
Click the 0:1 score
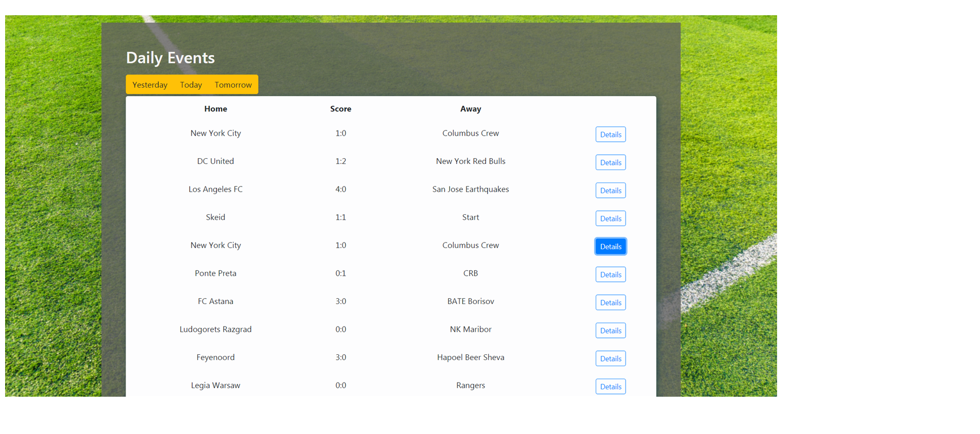point(341,273)
